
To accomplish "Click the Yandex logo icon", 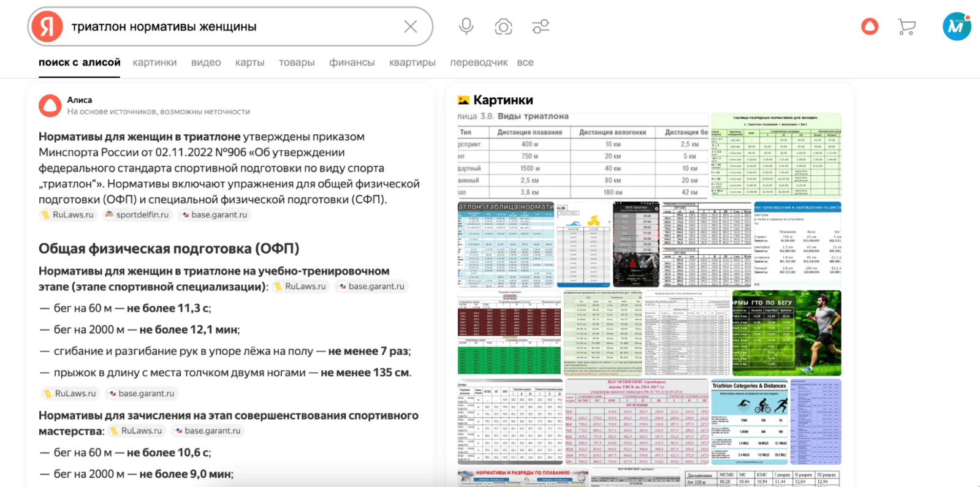I will coord(47,26).
